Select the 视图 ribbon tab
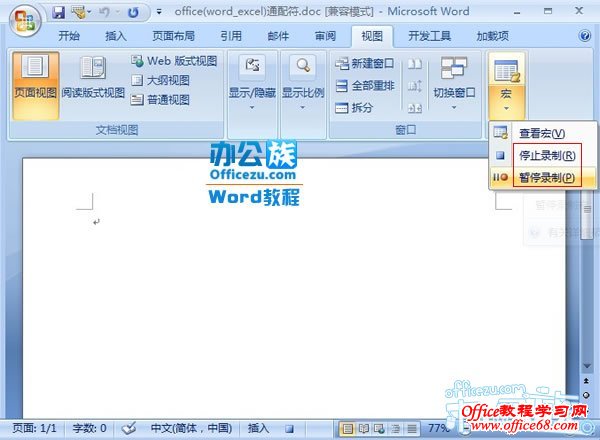This screenshot has width=600, height=440. tap(372, 36)
